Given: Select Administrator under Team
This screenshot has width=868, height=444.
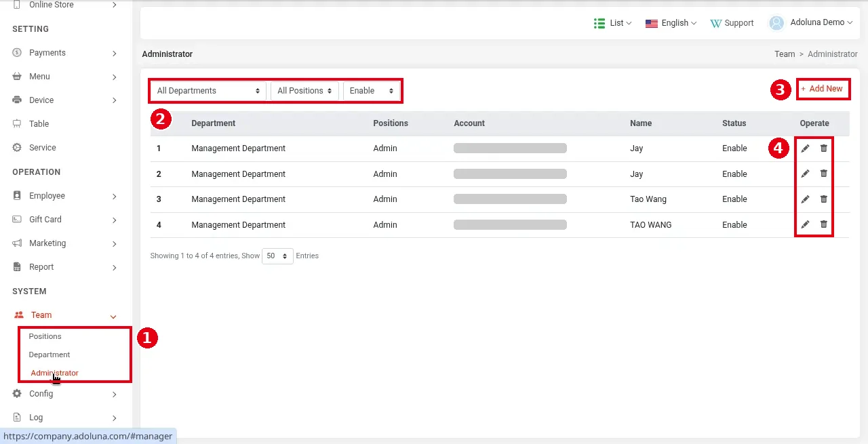Looking at the screenshot, I should click(55, 373).
